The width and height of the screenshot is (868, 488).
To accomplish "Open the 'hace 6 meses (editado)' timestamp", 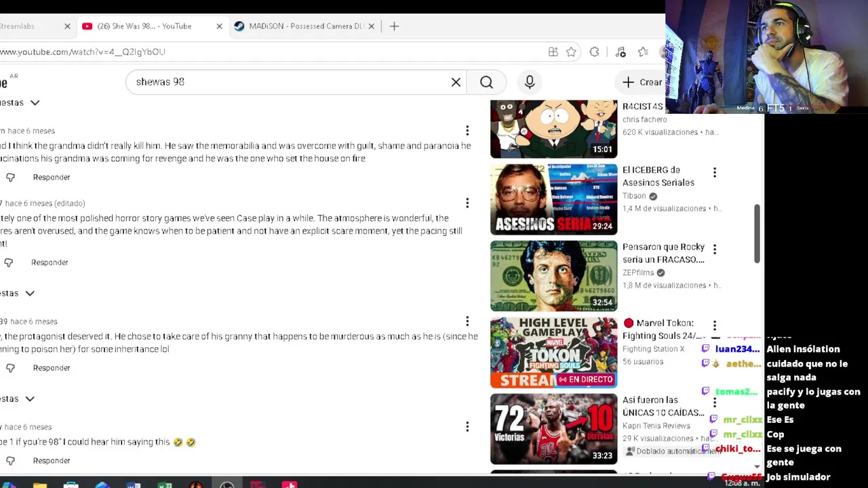I will click(x=45, y=203).
